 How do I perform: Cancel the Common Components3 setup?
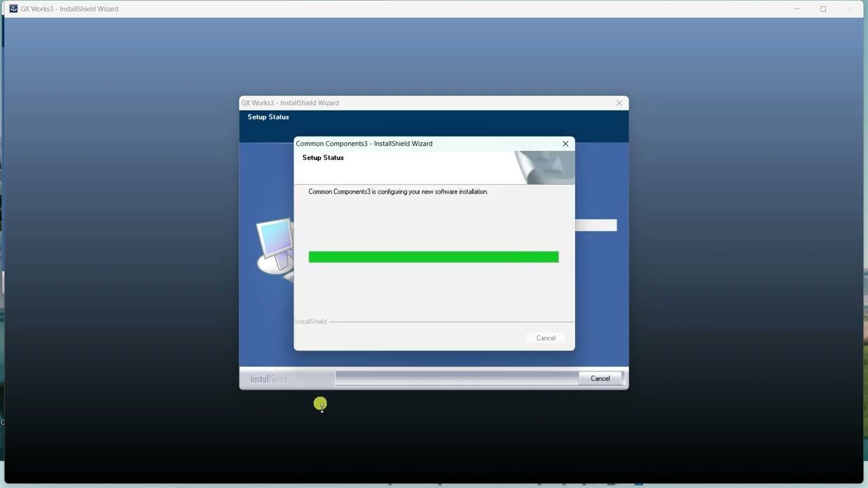545,338
